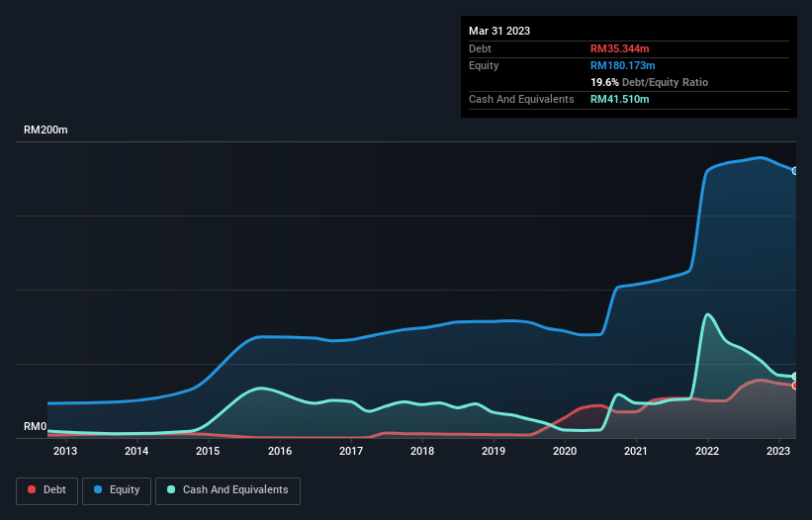Select the red Debt endpoint marker
This screenshot has height=520, width=812.
pyautogui.click(x=795, y=386)
